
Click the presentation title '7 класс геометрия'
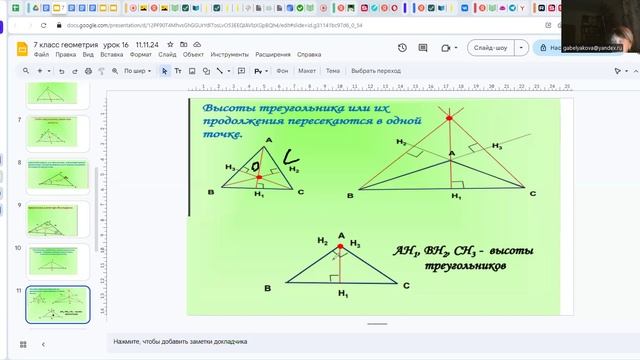pyautogui.click(x=66, y=44)
